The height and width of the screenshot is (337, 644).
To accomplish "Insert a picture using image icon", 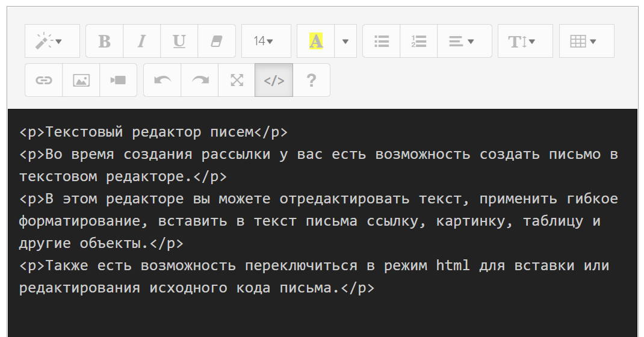I will tap(81, 80).
